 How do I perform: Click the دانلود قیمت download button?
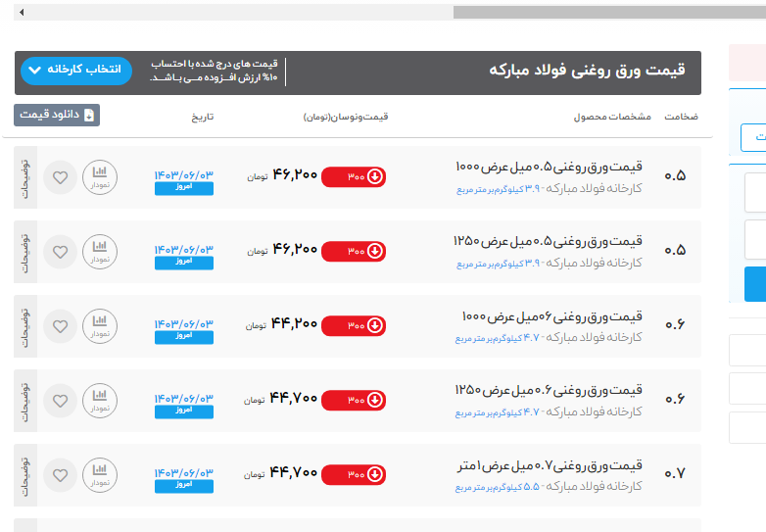pos(57,115)
